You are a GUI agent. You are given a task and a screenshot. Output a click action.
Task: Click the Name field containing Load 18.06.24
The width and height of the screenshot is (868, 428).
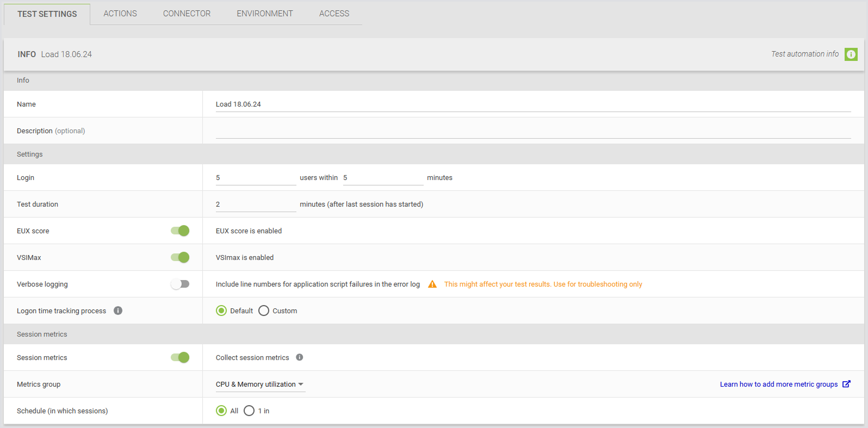[533, 104]
